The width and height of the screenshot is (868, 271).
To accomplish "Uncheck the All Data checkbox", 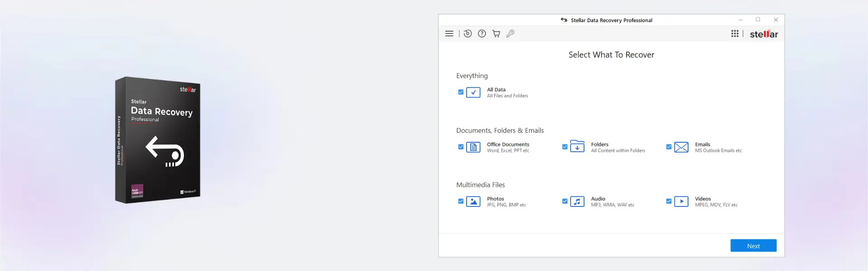I will (x=461, y=92).
